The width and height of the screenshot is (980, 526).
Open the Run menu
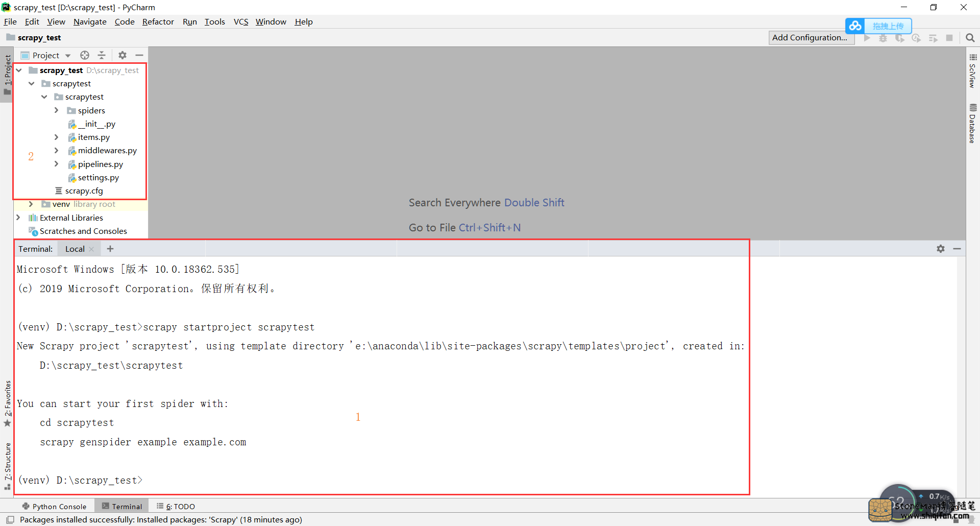(190, 21)
